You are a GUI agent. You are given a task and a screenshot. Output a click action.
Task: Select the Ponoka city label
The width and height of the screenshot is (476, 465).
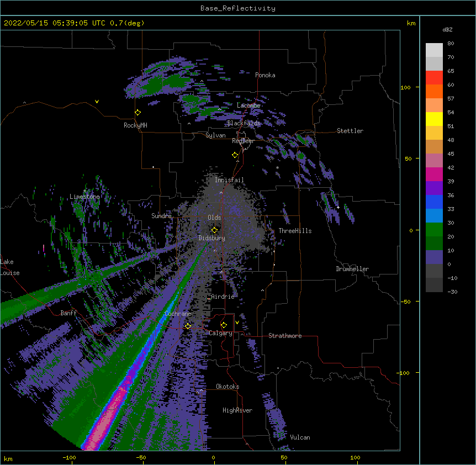tap(265, 75)
